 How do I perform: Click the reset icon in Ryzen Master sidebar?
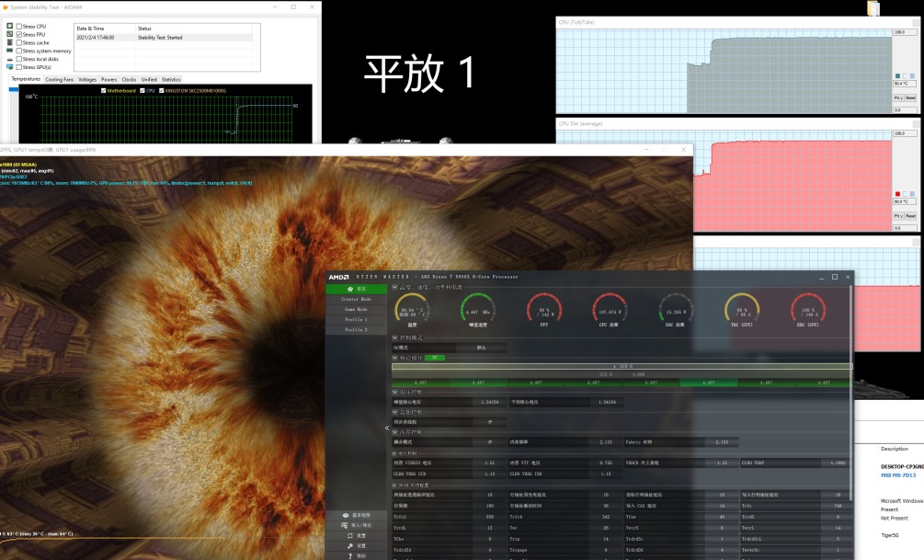(350, 536)
